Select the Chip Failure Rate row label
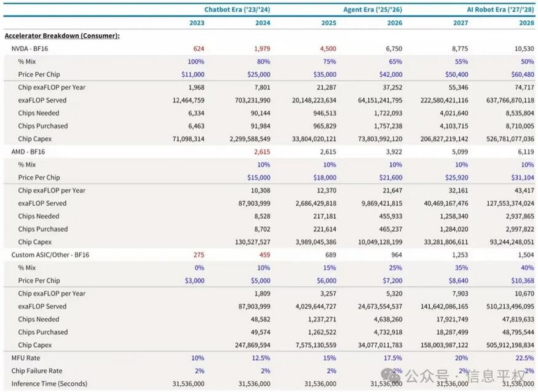The image size is (538, 392). pyautogui.click(x=36, y=370)
